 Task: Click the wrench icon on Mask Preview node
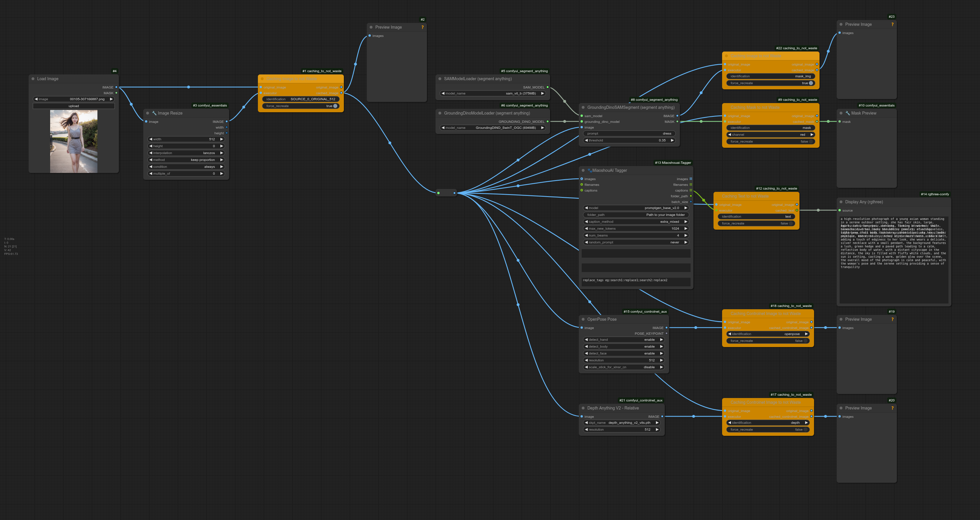tap(848, 113)
